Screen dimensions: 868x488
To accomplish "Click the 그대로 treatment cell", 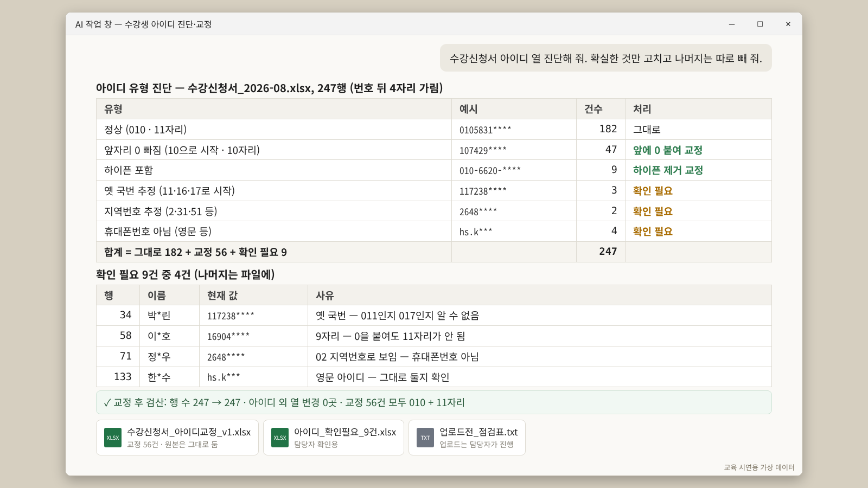I will pyautogui.click(x=698, y=130).
